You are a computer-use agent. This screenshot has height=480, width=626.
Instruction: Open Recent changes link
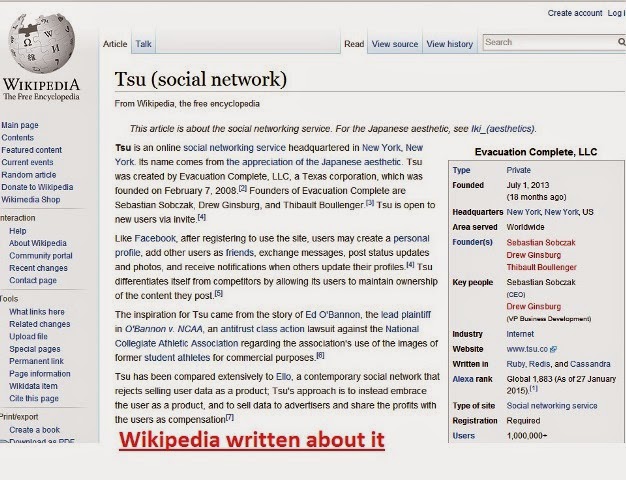(x=38, y=268)
